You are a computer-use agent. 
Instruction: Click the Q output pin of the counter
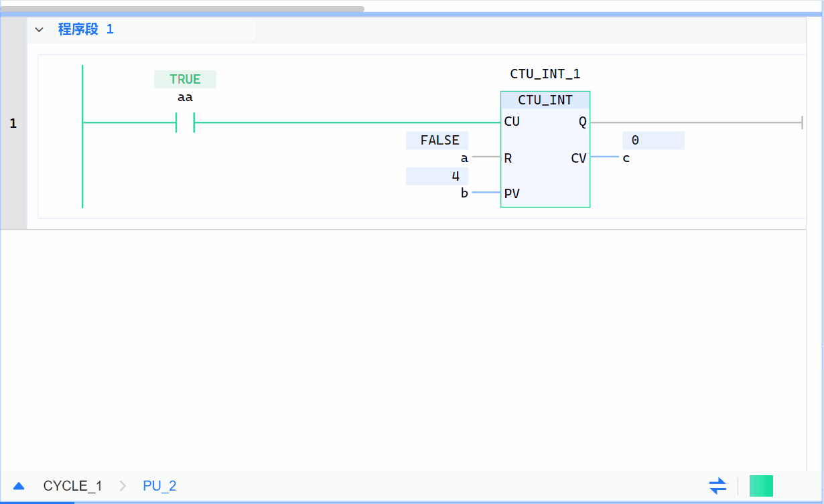(581, 122)
